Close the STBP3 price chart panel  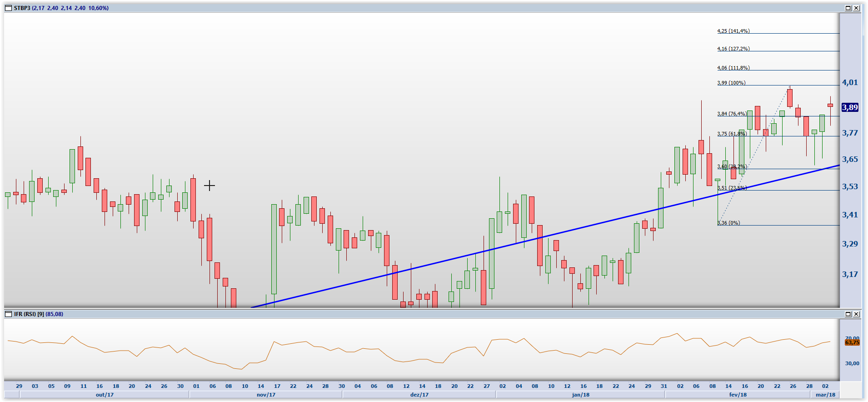(x=856, y=8)
